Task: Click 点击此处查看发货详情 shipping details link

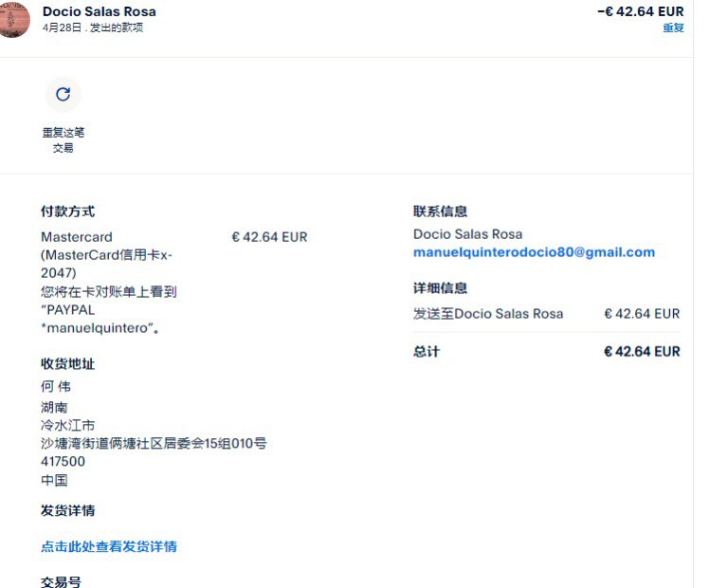Action: pos(109,546)
